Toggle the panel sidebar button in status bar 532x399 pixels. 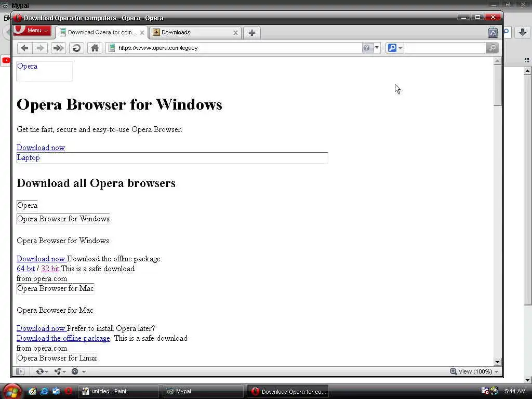click(x=20, y=371)
